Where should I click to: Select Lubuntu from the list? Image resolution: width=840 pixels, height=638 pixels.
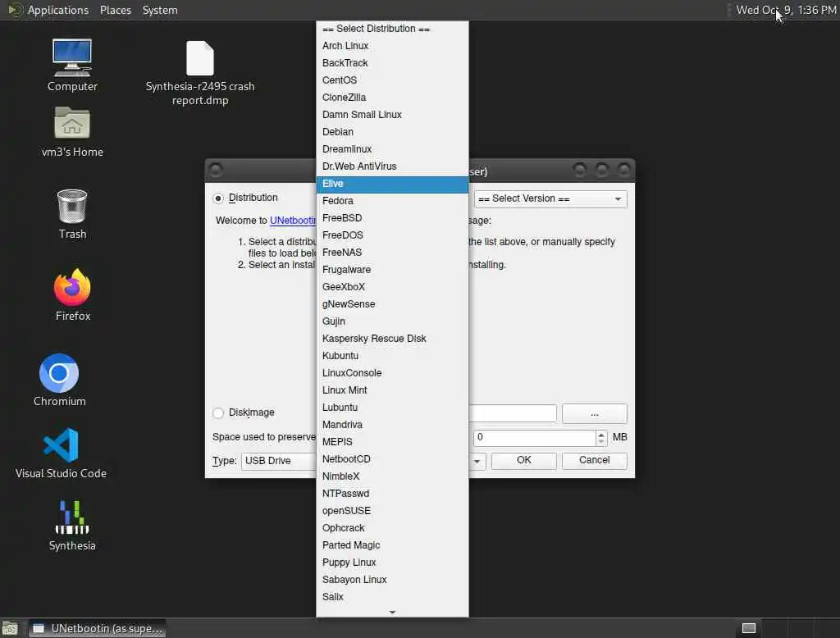coord(392,408)
